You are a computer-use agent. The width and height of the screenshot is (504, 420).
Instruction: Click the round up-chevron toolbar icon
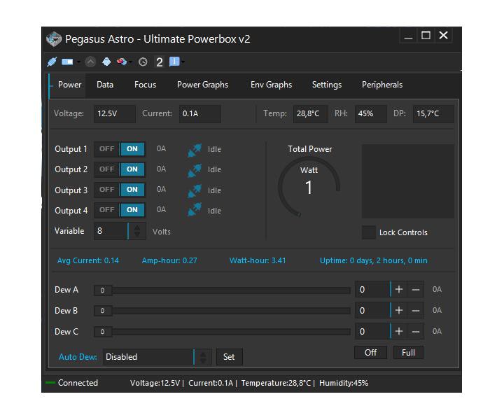[90, 62]
